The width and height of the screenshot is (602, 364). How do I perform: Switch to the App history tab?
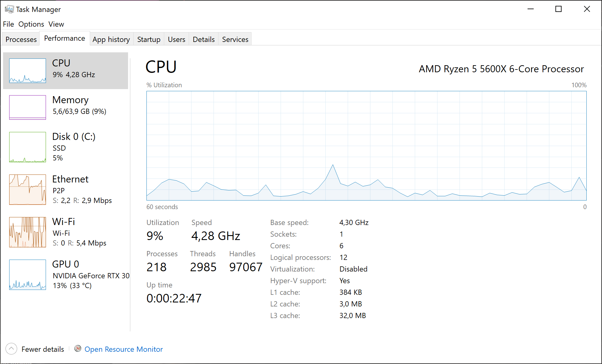[x=111, y=39]
